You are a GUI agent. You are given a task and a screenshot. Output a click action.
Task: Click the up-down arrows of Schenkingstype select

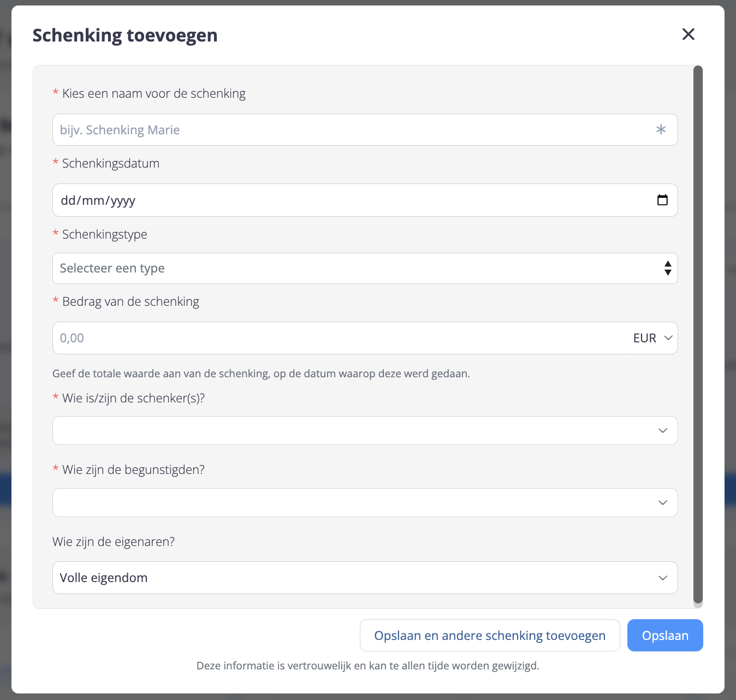coord(667,268)
